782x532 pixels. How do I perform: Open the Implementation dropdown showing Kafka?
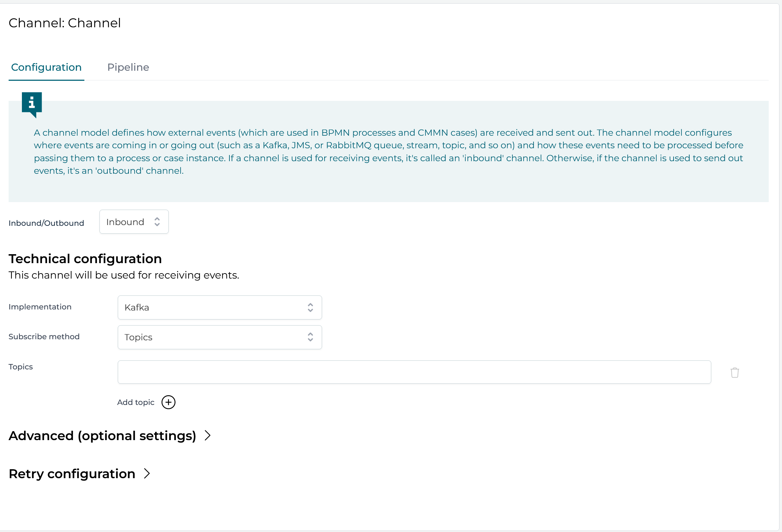(x=219, y=307)
